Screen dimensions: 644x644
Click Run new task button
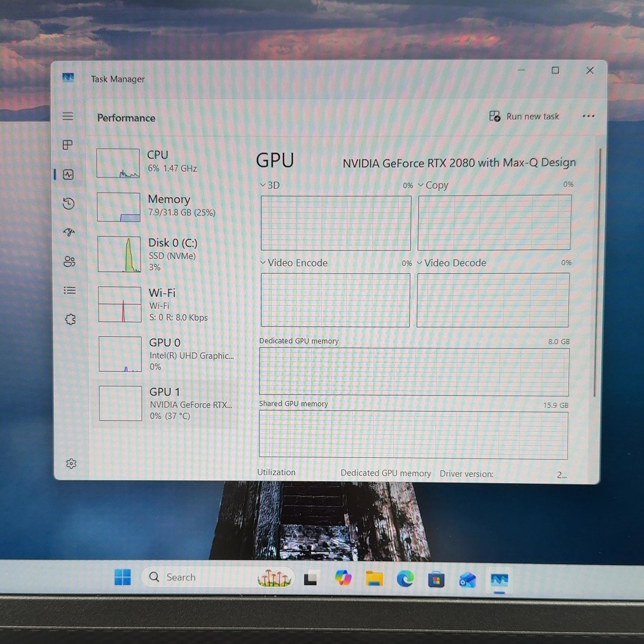[524, 116]
